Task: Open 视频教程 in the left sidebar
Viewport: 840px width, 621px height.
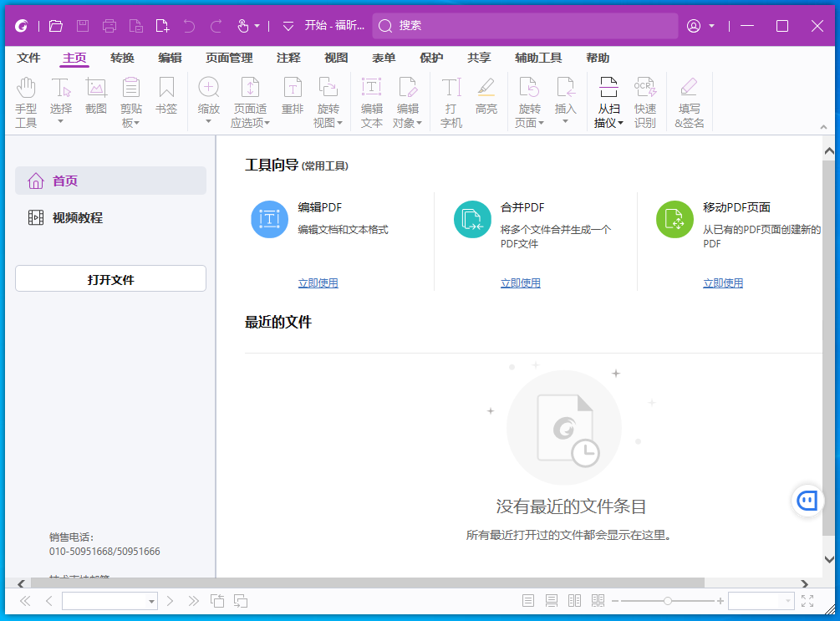Action: click(77, 217)
